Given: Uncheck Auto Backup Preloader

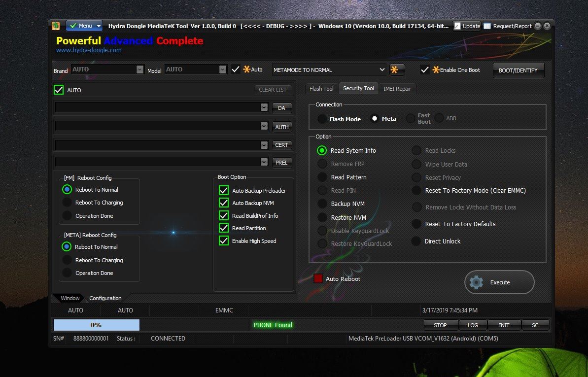Looking at the screenshot, I should click(224, 190).
